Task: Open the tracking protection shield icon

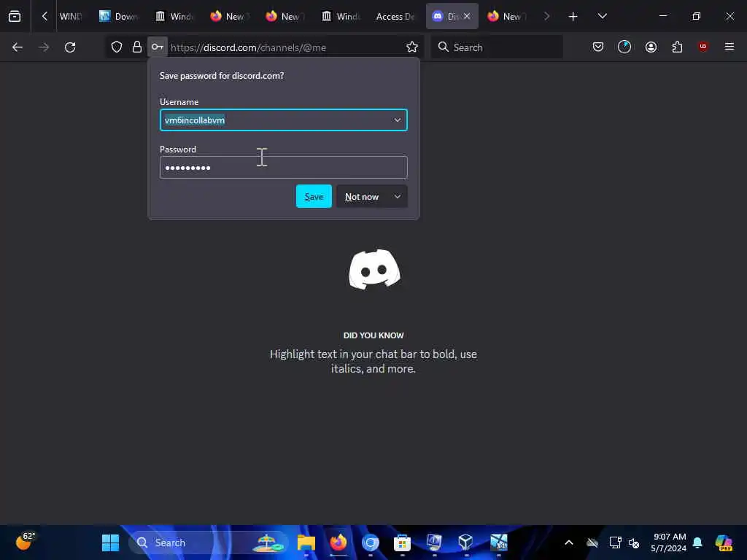Action: tap(117, 47)
